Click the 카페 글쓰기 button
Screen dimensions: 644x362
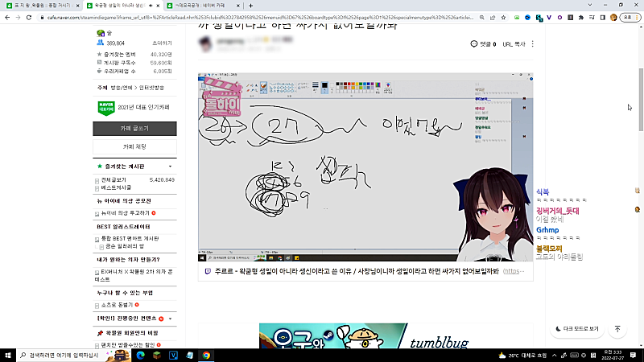coord(134,129)
